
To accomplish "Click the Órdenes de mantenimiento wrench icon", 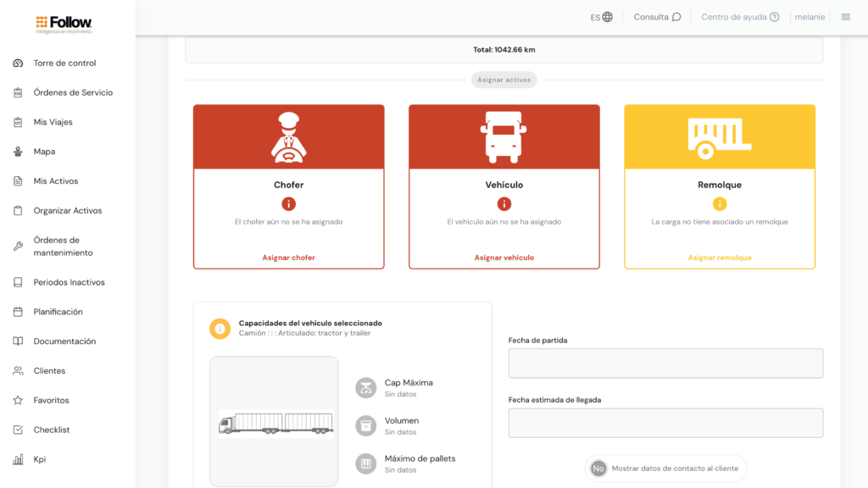I will coord(18,247).
